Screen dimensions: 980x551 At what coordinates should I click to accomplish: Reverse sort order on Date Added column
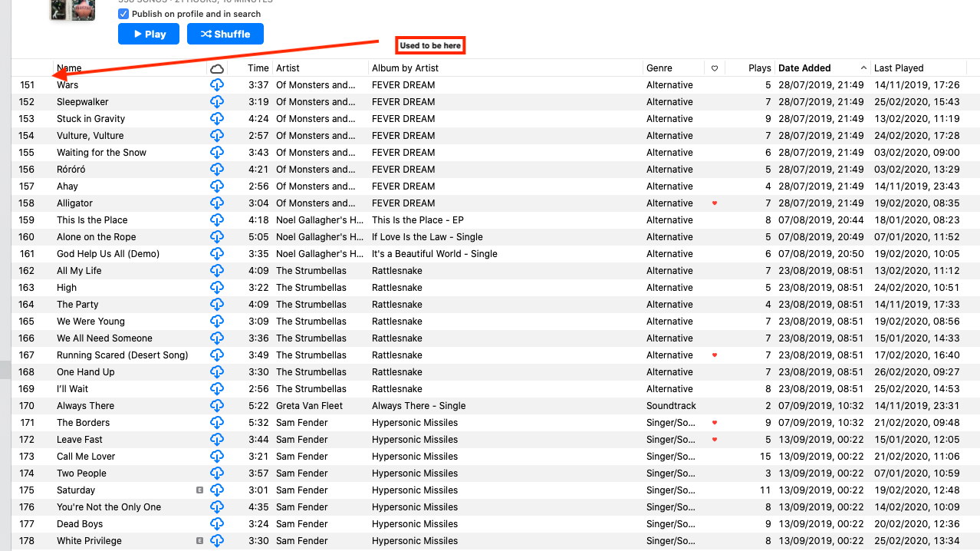pos(823,68)
